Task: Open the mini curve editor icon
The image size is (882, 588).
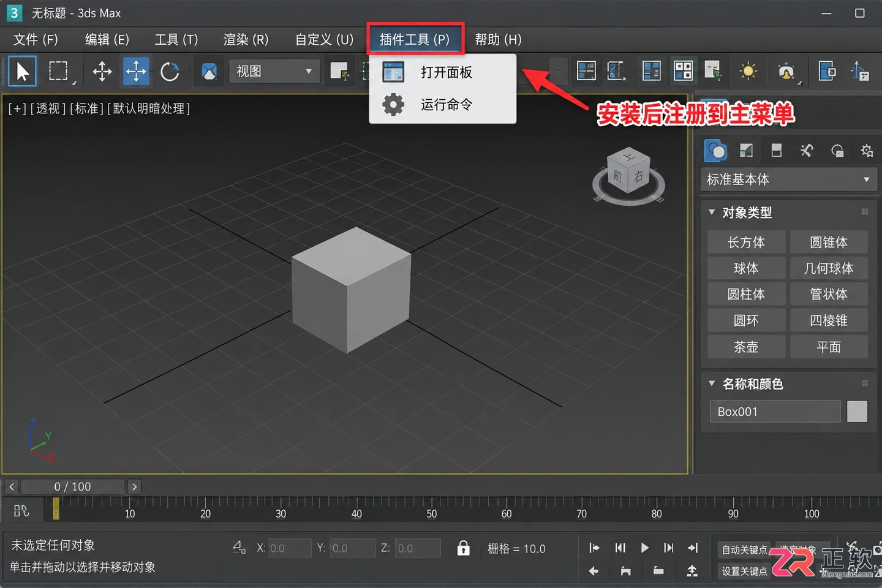Action: pos(21,511)
